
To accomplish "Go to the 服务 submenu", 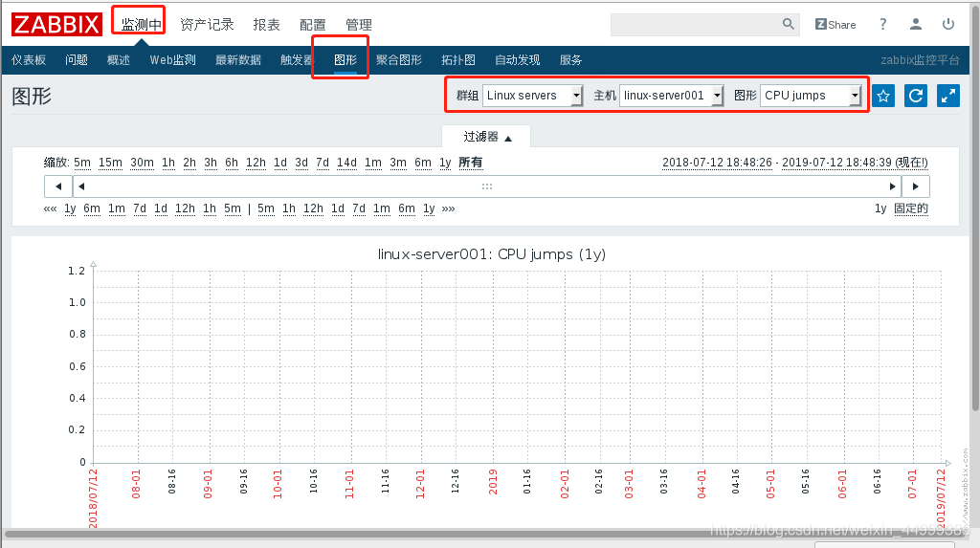I will (x=570, y=60).
